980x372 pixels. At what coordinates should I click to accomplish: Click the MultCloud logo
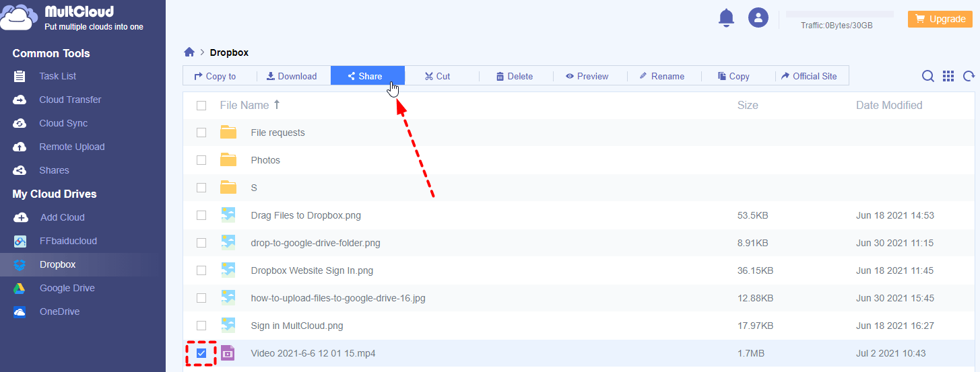71,17
